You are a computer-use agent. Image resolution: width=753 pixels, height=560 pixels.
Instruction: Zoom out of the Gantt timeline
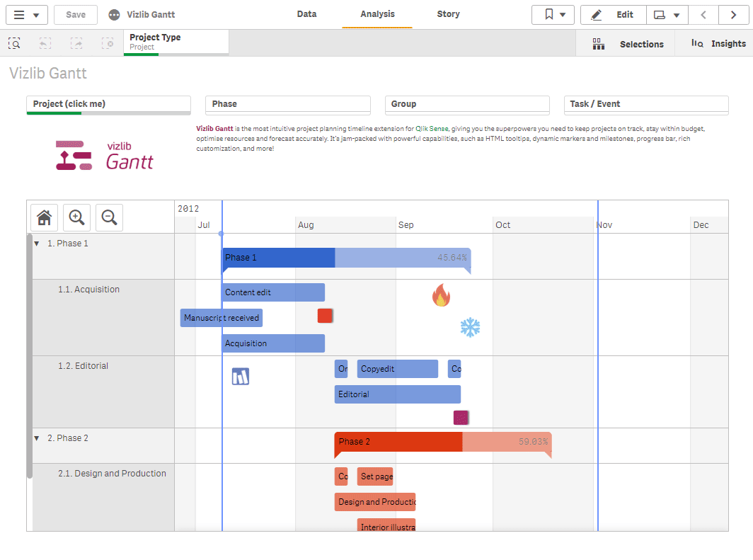109,217
